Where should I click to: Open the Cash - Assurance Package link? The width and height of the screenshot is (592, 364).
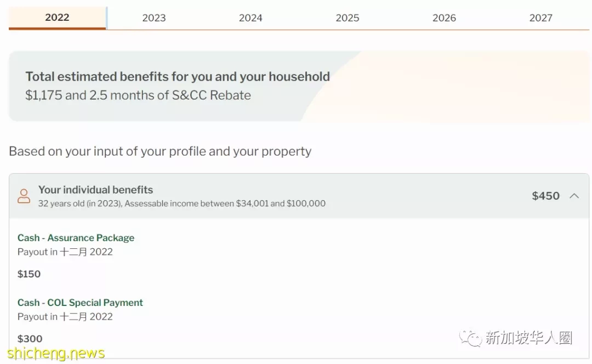point(76,238)
